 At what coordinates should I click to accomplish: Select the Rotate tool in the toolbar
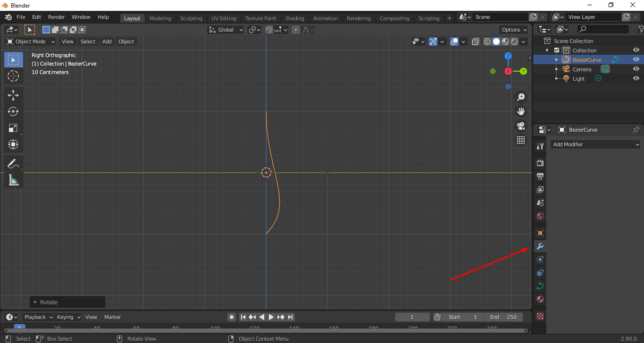[13, 111]
